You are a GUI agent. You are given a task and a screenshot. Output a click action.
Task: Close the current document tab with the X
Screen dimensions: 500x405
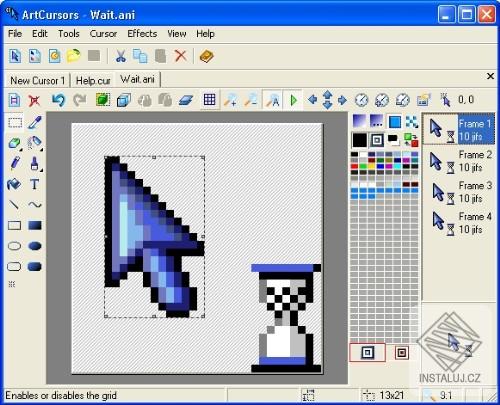coord(490,76)
